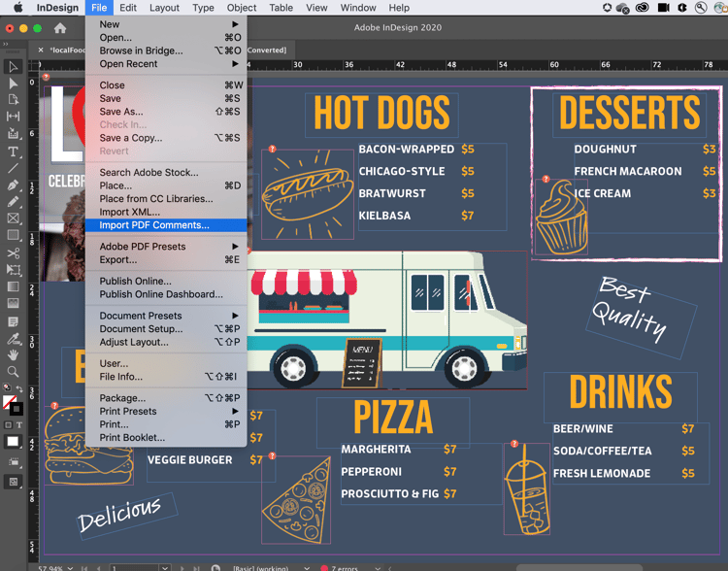This screenshot has width=728, height=571.
Task: Select the Eyedropper tool
Action: (13, 338)
